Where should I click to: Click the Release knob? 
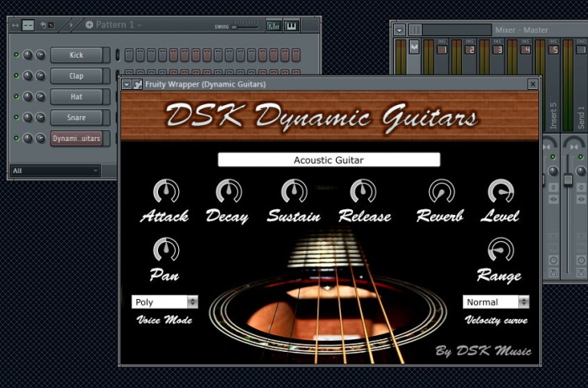coord(363,191)
